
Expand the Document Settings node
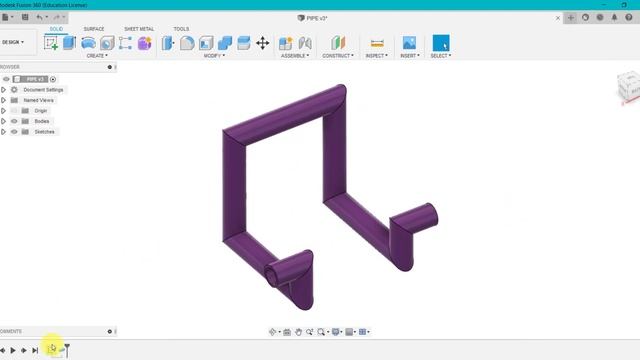click(3, 89)
